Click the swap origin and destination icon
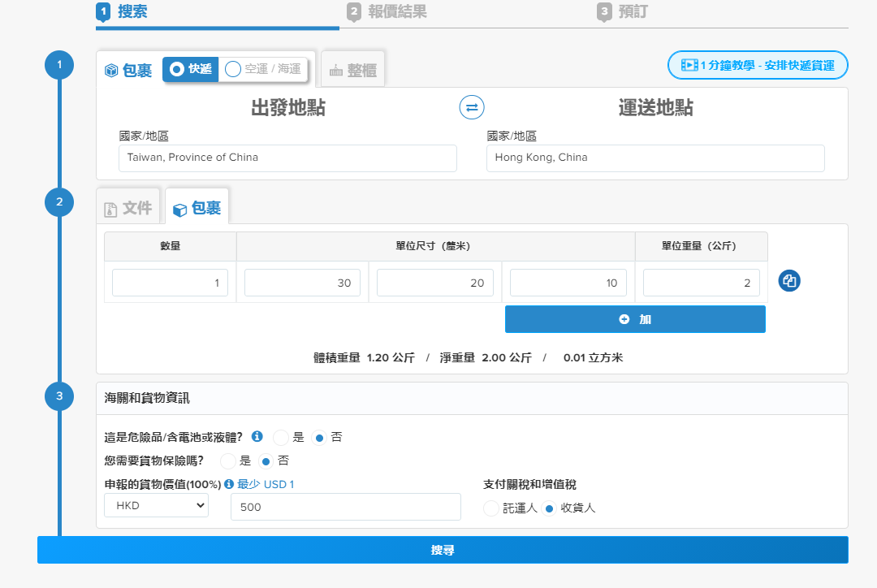The image size is (877, 588). click(472, 107)
